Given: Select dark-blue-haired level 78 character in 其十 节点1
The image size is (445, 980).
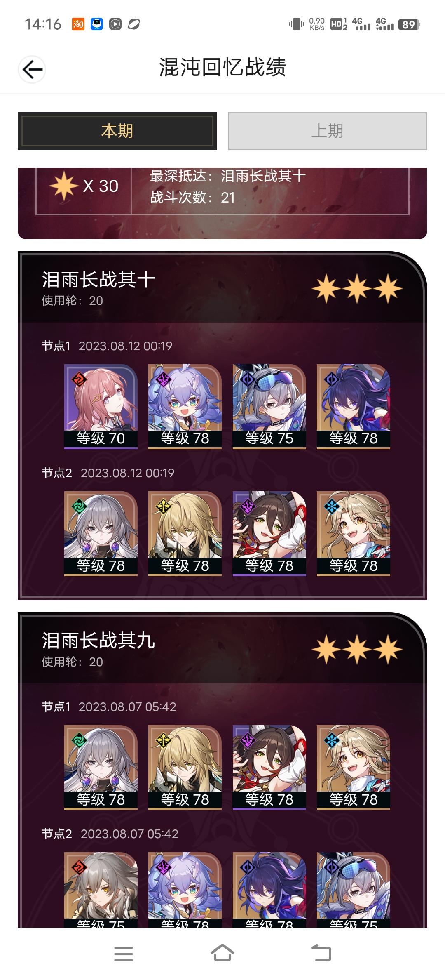Looking at the screenshot, I should 354,406.
